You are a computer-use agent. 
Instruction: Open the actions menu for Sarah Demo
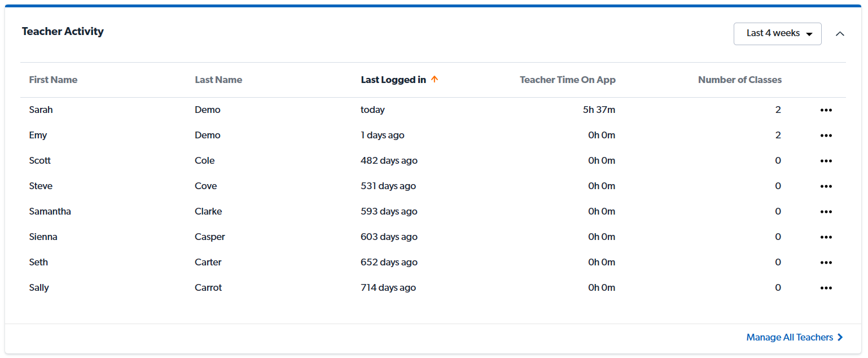click(x=826, y=110)
